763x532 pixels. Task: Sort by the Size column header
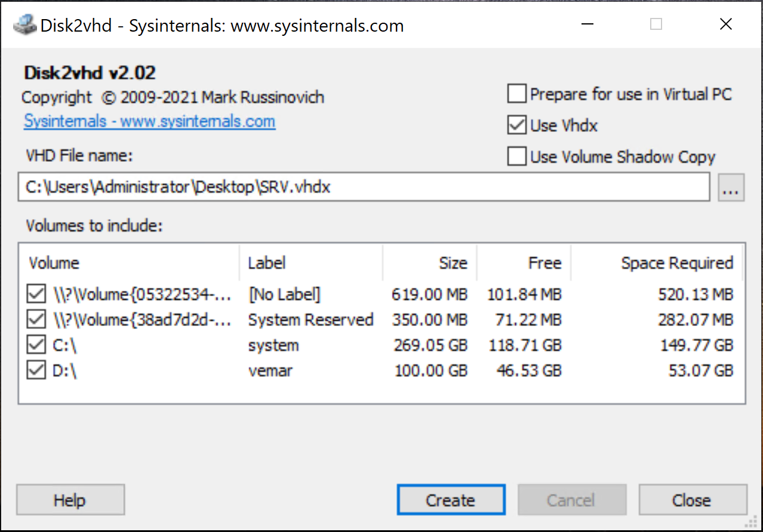click(430, 263)
